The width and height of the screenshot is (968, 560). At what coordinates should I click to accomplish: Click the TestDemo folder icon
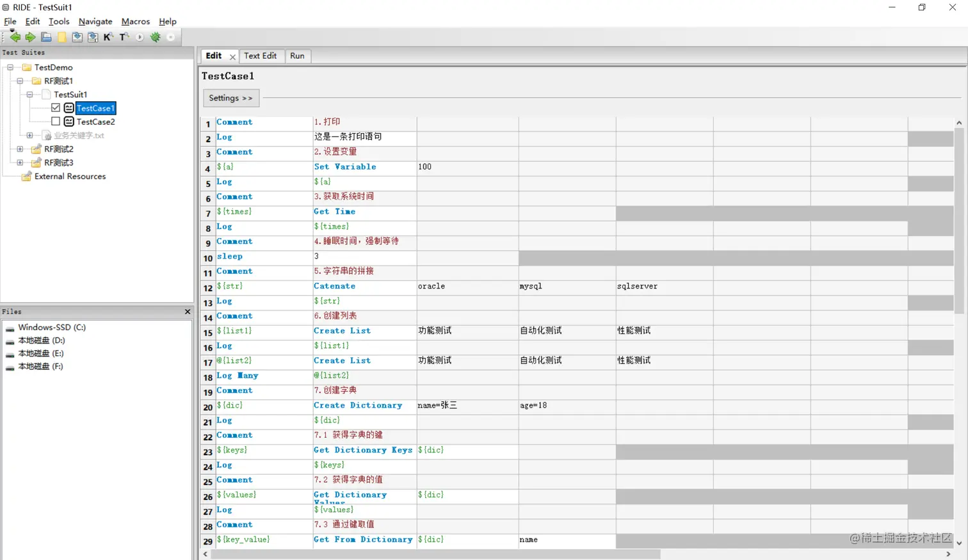coord(27,67)
